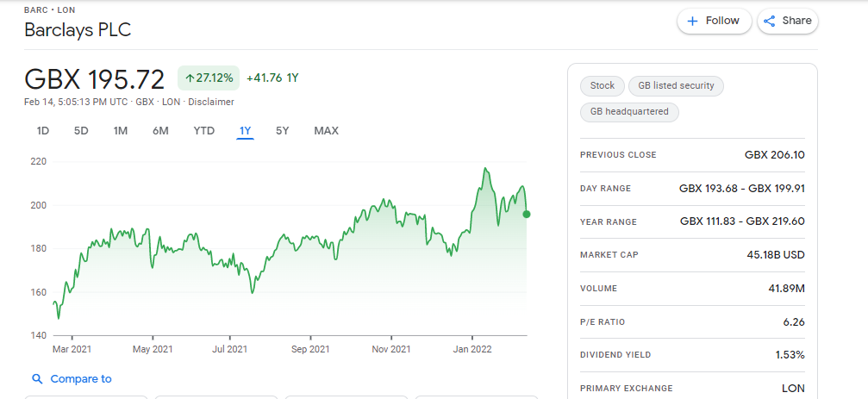Screen dimensions: 868x399
Task: Click the VOLUME label
Action: tap(598, 289)
